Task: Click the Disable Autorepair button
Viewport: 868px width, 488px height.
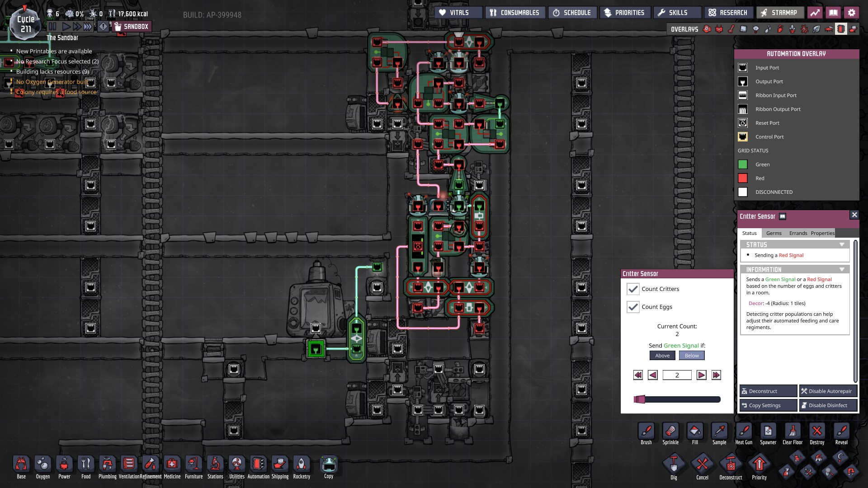Action: coord(828,391)
